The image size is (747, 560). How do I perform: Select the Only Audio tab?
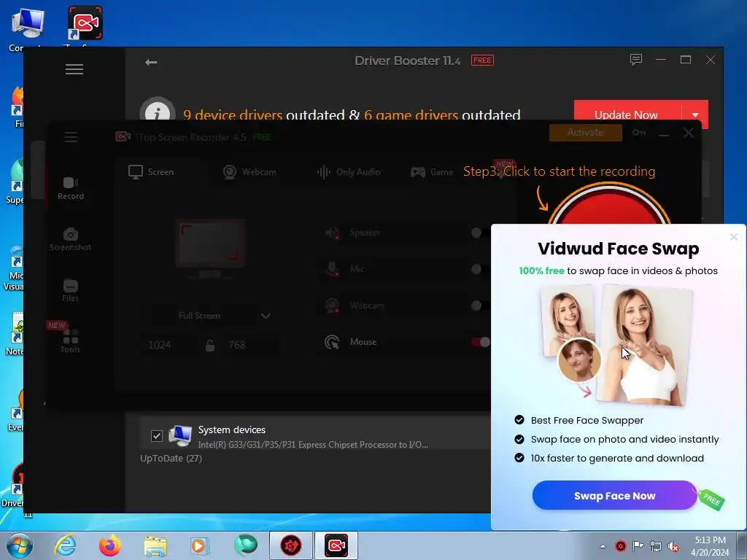[x=349, y=172]
